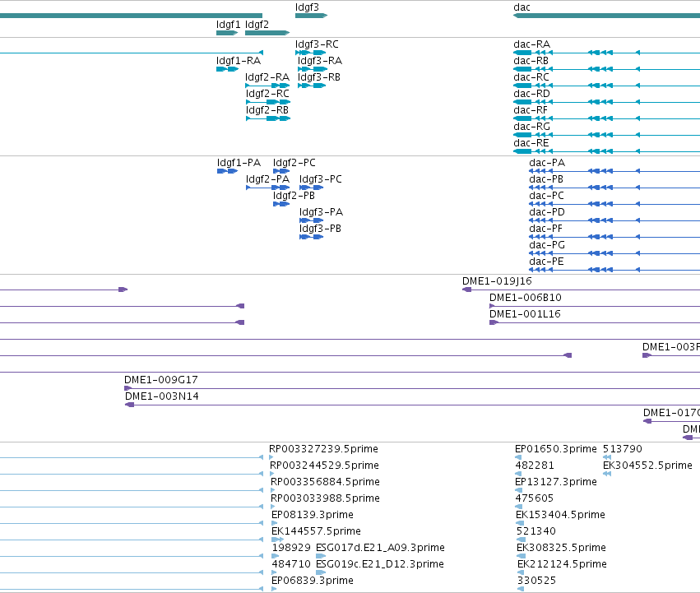Select protein dac-PC
This screenshot has height=593, width=700.
(x=614, y=204)
